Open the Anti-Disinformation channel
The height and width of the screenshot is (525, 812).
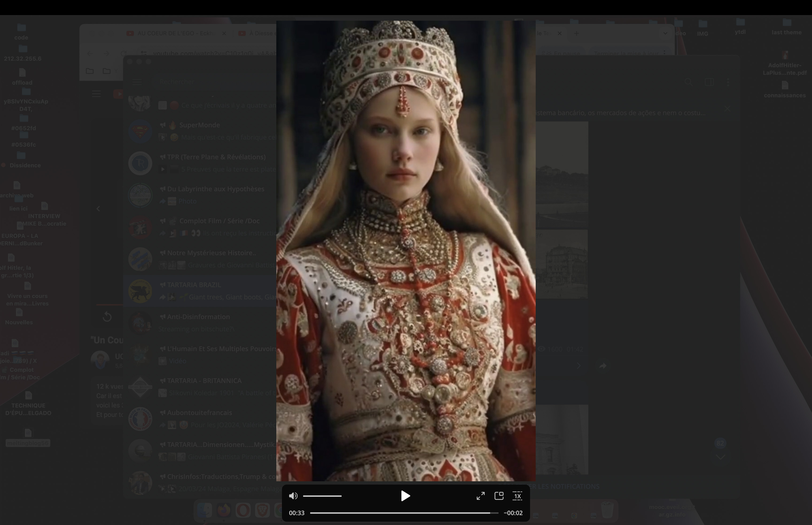[x=200, y=323]
